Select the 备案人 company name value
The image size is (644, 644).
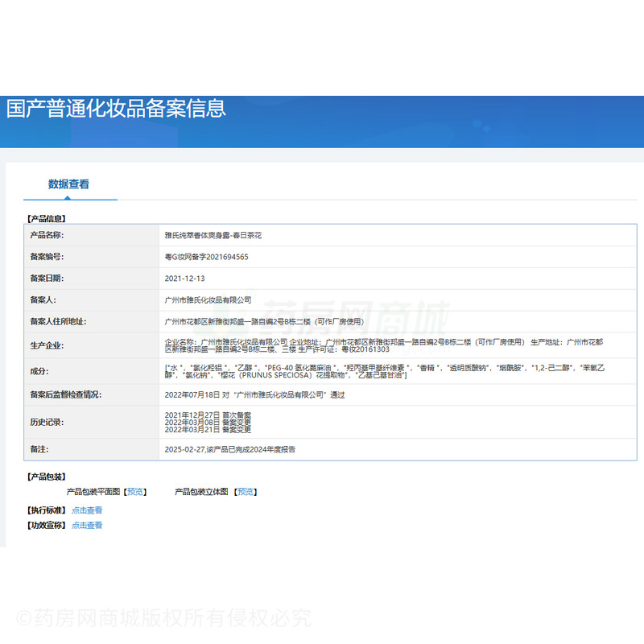[208, 300]
